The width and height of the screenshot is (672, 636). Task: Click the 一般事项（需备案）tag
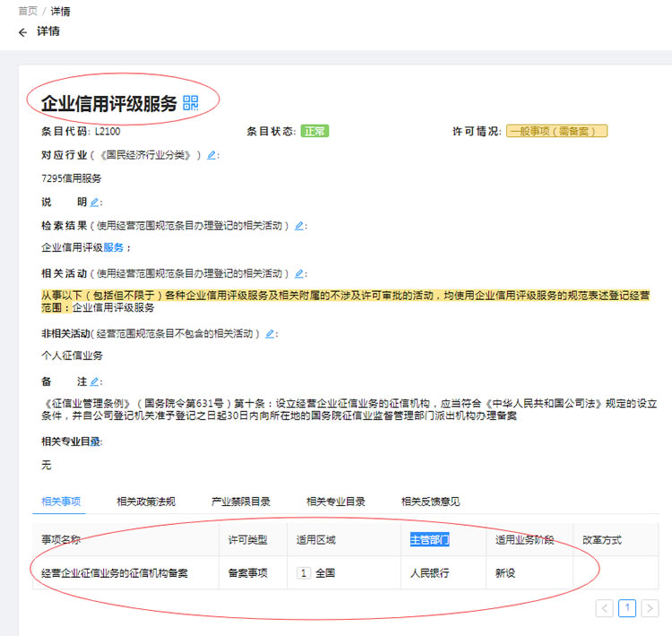[x=556, y=131]
